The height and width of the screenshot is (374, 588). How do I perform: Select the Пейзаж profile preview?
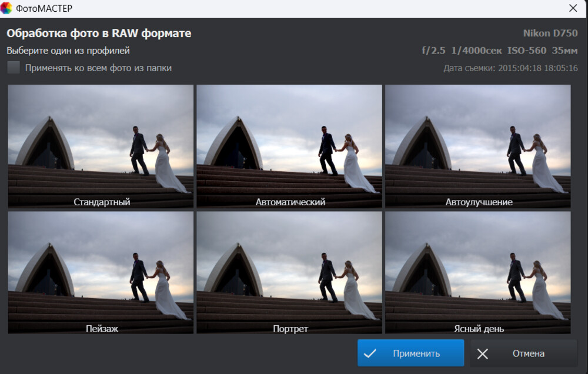tap(101, 272)
